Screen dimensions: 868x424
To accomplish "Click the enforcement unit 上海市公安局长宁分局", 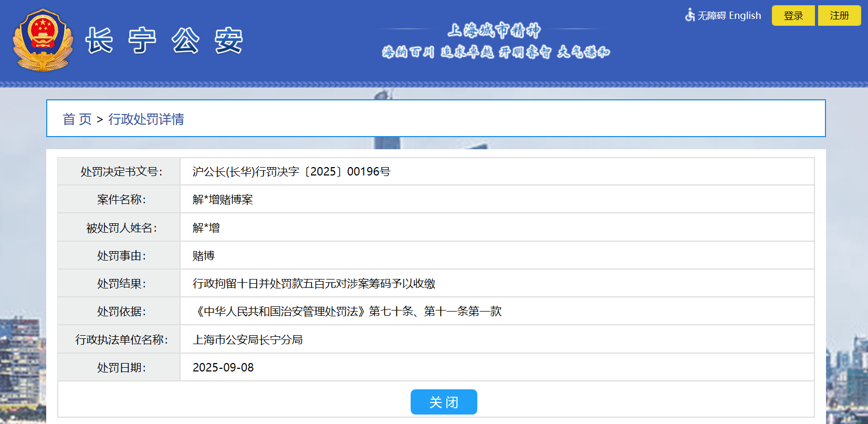I will pos(247,340).
